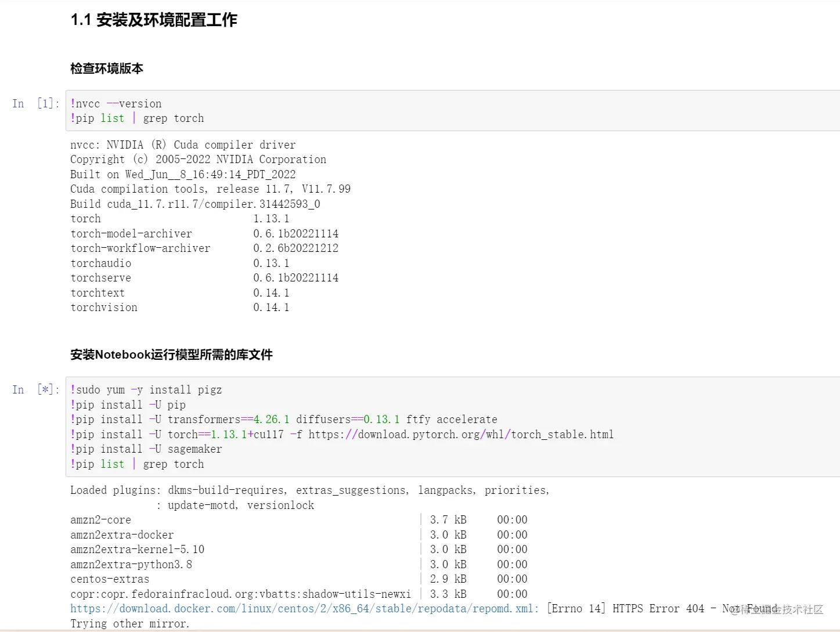The width and height of the screenshot is (840, 632).
Task: Click the '!pip install -U sagemaker' line
Action: (146, 449)
